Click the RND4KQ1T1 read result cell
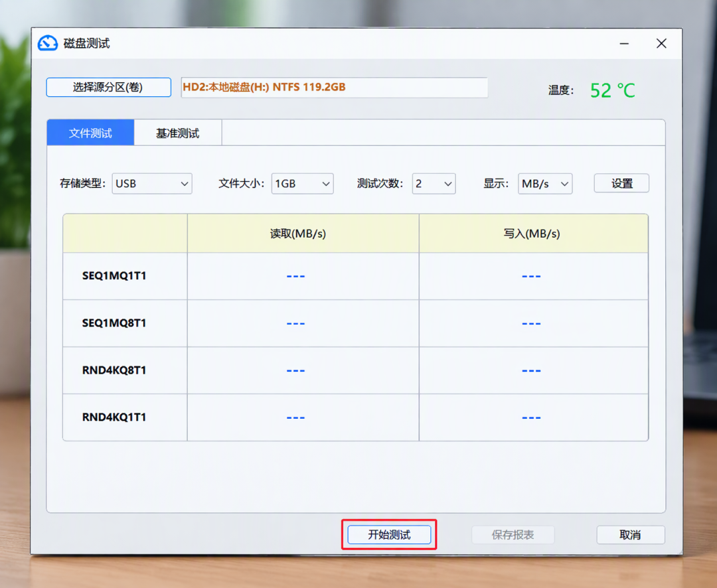This screenshot has width=717, height=588. [x=303, y=417]
